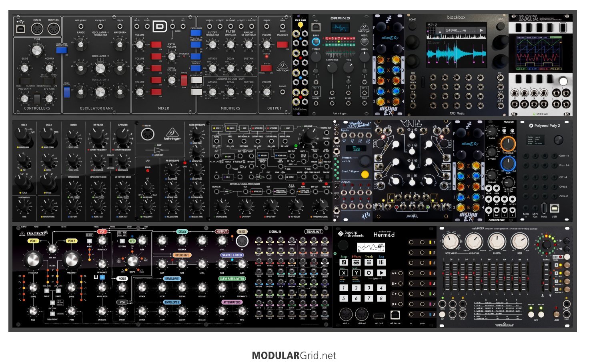Click the Mordax logo on DATA module
589x364 pixels.
pos(540,113)
